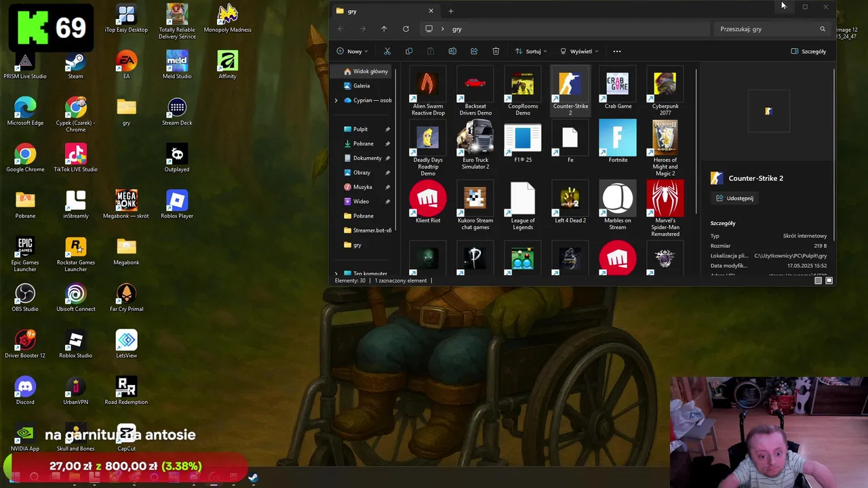Close the gry tab
The height and width of the screenshot is (488, 868).
(x=431, y=11)
